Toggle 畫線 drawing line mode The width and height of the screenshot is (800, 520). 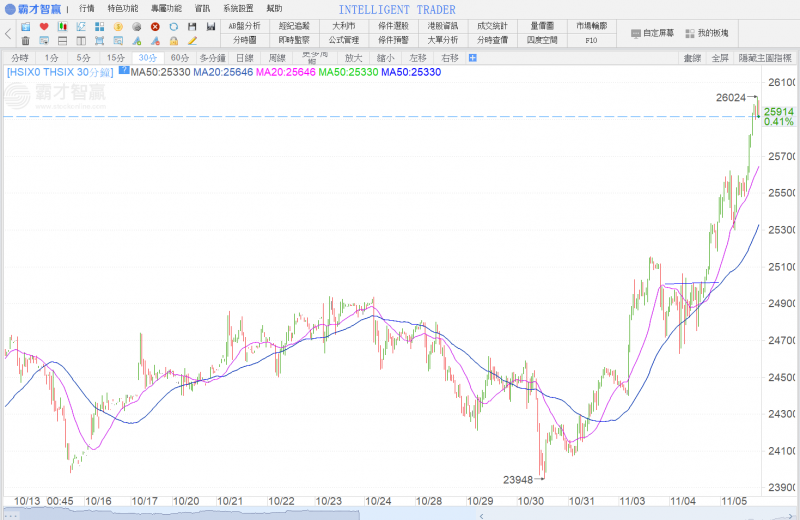[x=692, y=58]
